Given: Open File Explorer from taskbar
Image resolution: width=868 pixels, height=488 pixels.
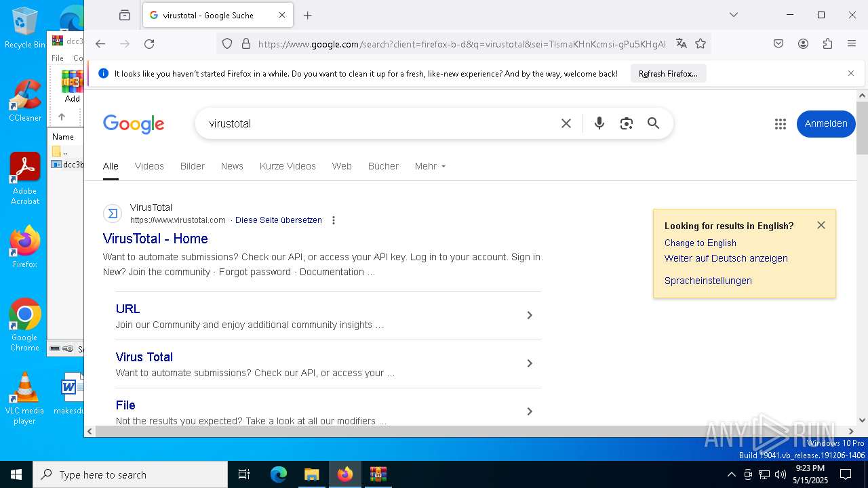Looking at the screenshot, I should tap(312, 474).
